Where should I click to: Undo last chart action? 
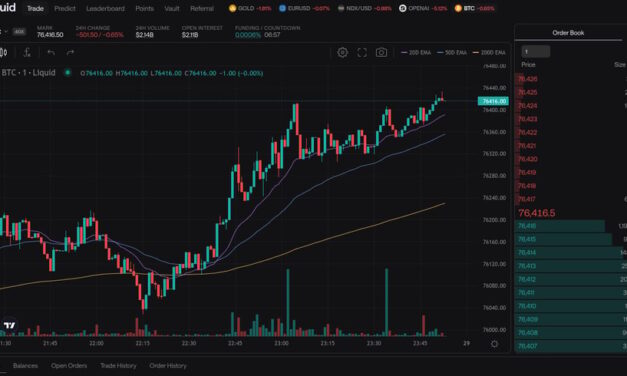point(51,52)
